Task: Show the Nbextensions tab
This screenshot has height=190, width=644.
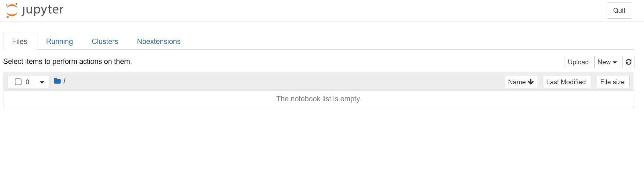Action: point(159,41)
